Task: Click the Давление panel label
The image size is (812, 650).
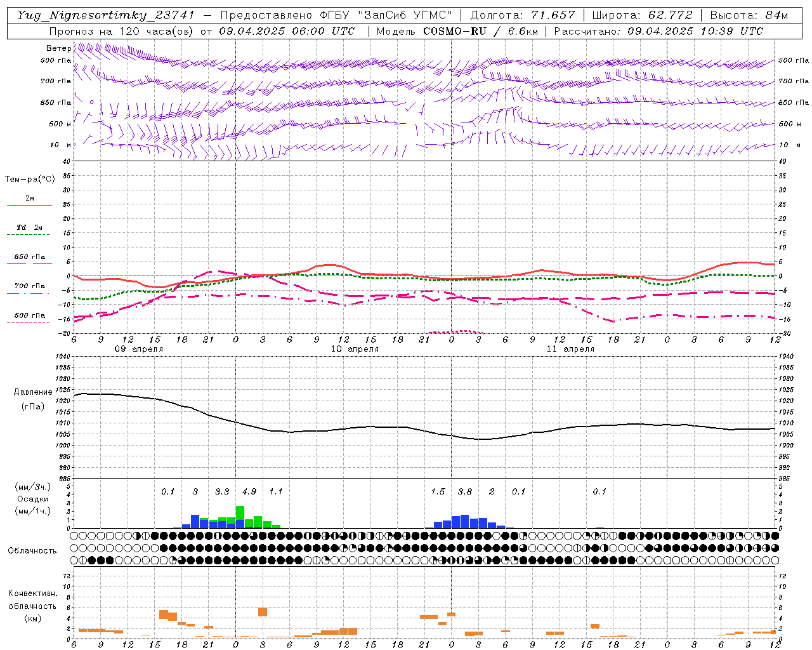Action: (33, 392)
